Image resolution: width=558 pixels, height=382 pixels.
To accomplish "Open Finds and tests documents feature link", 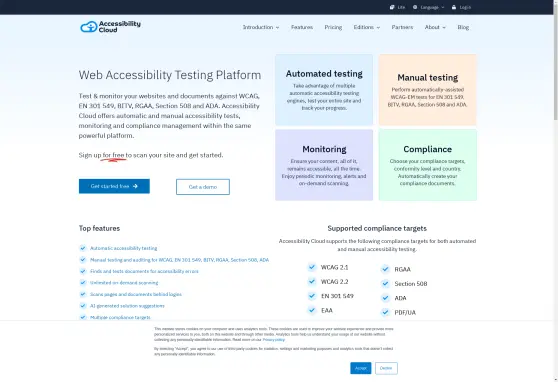I will (144, 271).
